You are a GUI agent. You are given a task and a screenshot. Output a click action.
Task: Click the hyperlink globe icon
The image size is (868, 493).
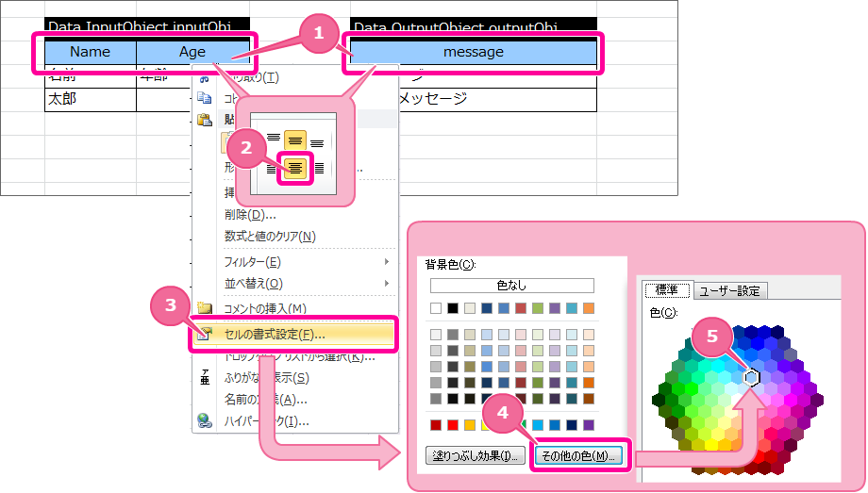click(x=205, y=420)
